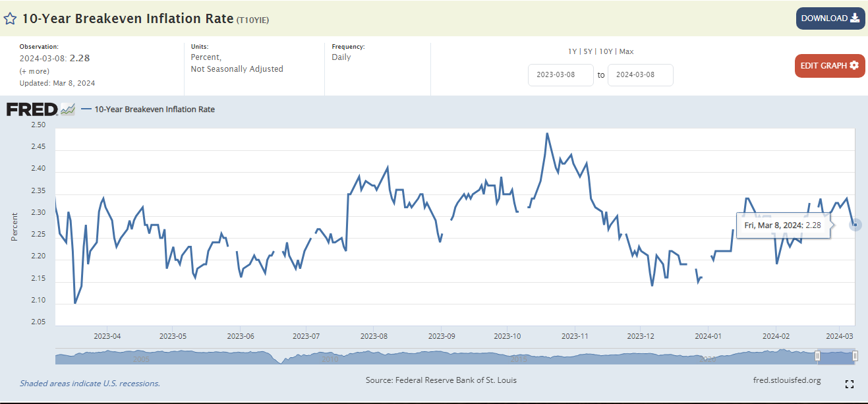Select the 1Y time range
The image size is (868, 404).
pos(572,51)
